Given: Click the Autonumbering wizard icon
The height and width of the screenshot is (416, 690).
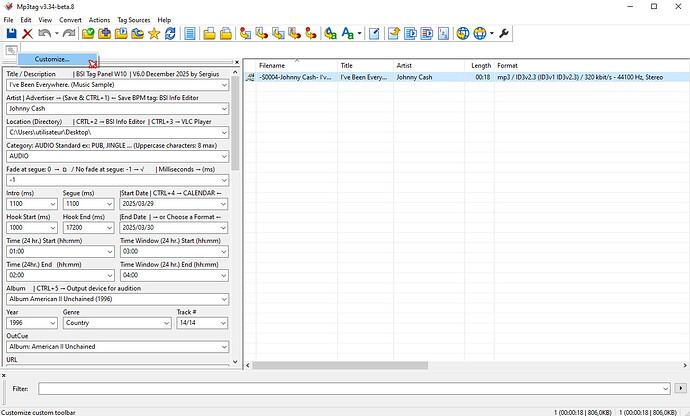Looking at the screenshot, I should [x=444, y=33].
